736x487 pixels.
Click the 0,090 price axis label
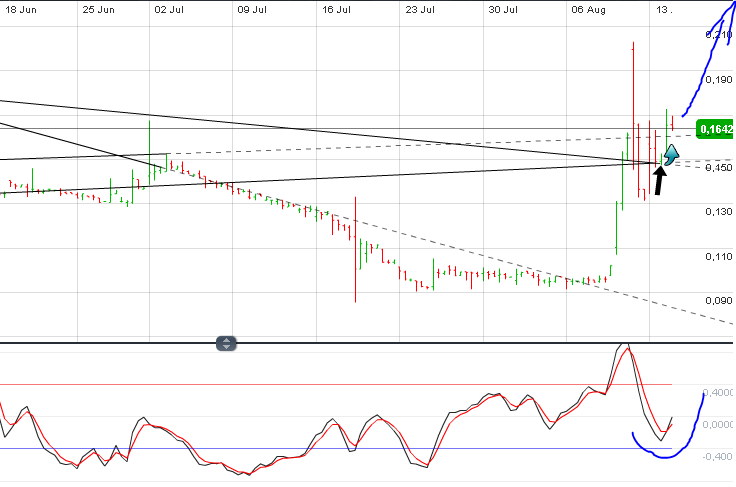(719, 300)
